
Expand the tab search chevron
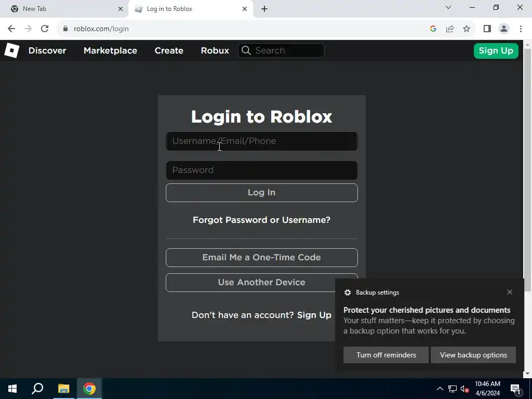[x=448, y=7]
